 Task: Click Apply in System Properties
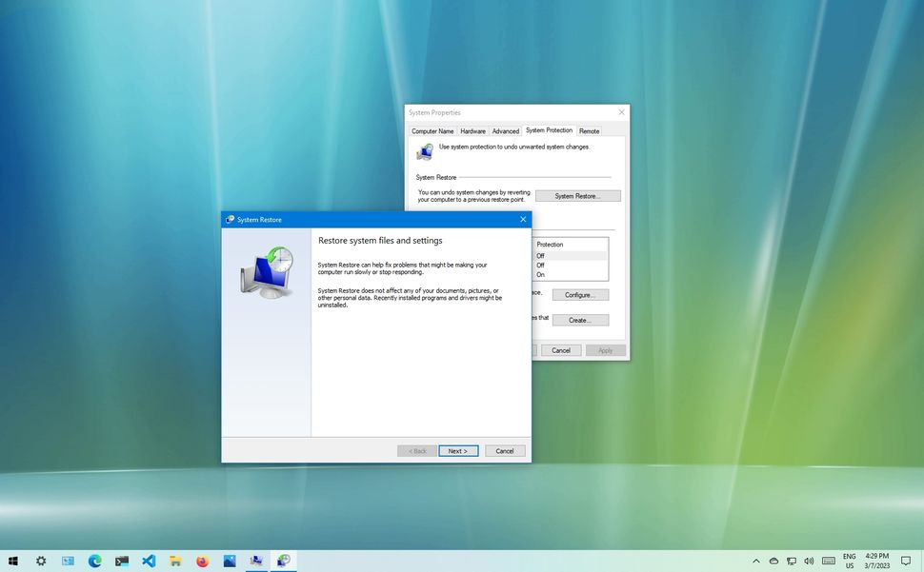606,349
